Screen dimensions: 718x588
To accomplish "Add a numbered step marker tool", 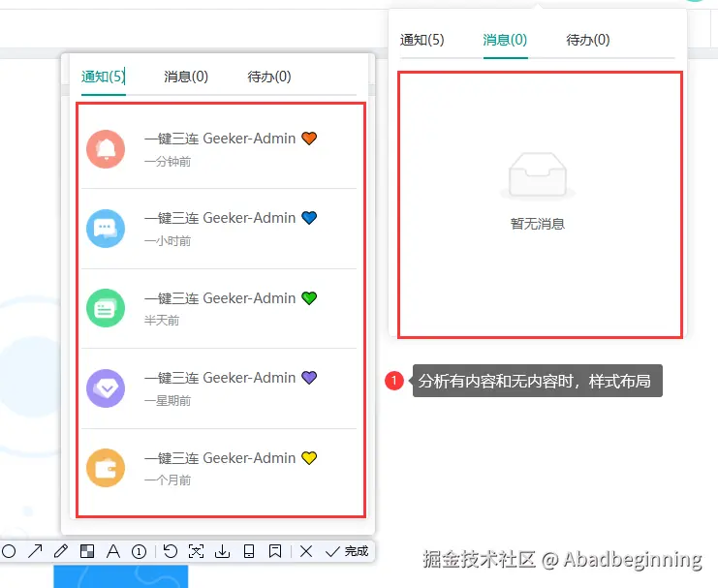I will [x=140, y=551].
